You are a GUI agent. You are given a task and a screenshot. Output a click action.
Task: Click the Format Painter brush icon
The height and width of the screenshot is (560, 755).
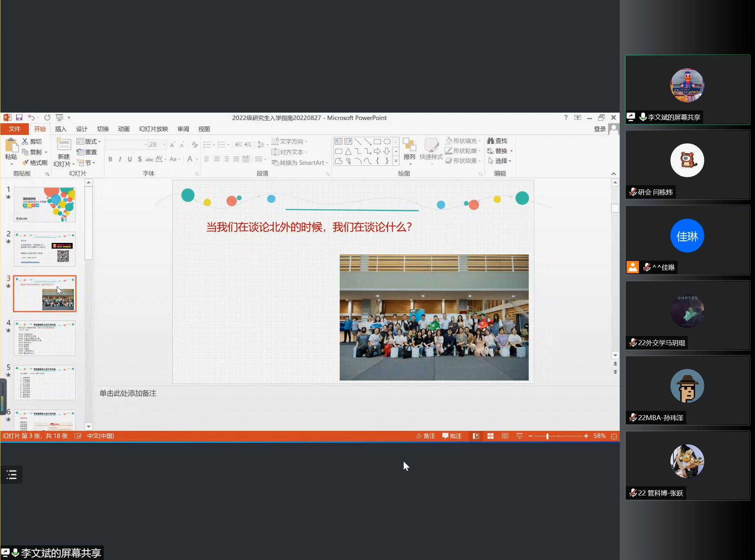(x=26, y=163)
